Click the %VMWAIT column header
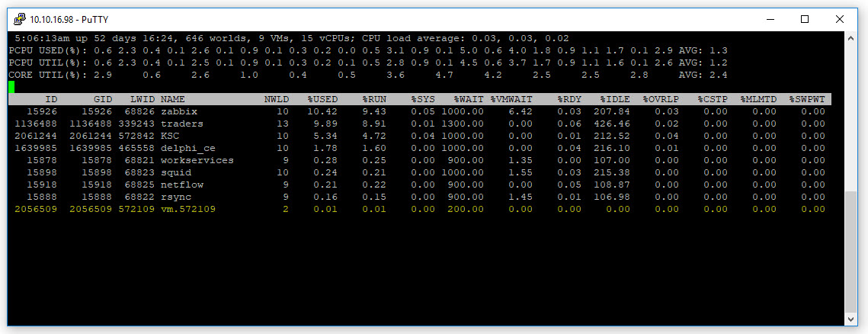Viewport: 868px width, 334px height. click(x=511, y=99)
